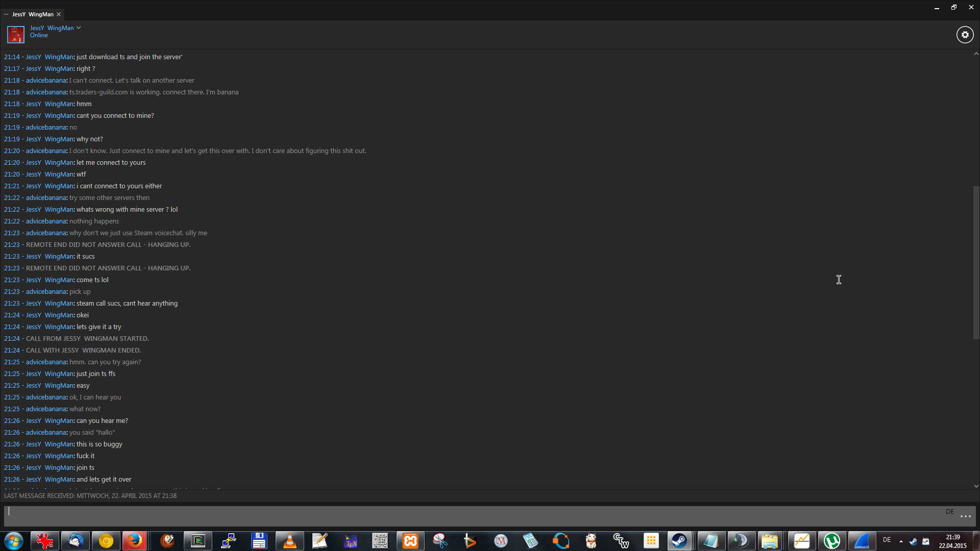Click the chat scrollbar thumb
The image size is (980, 551).
[x=976, y=262]
